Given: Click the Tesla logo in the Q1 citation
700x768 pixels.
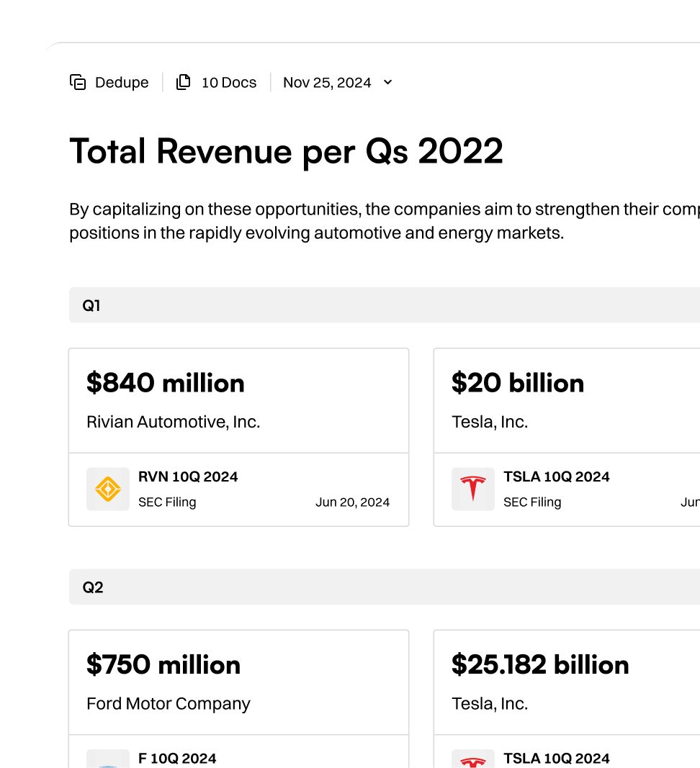Looking at the screenshot, I should [x=472, y=488].
